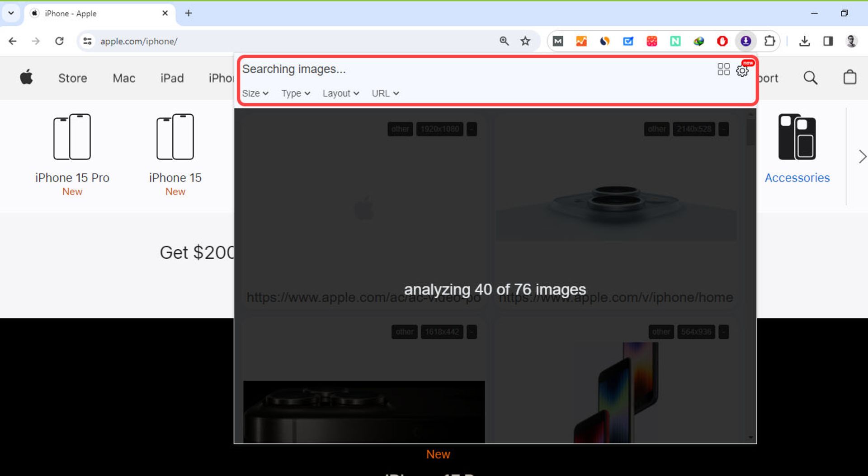Click the iPhone 15 product icon
The image size is (868, 476).
pyautogui.click(x=175, y=136)
